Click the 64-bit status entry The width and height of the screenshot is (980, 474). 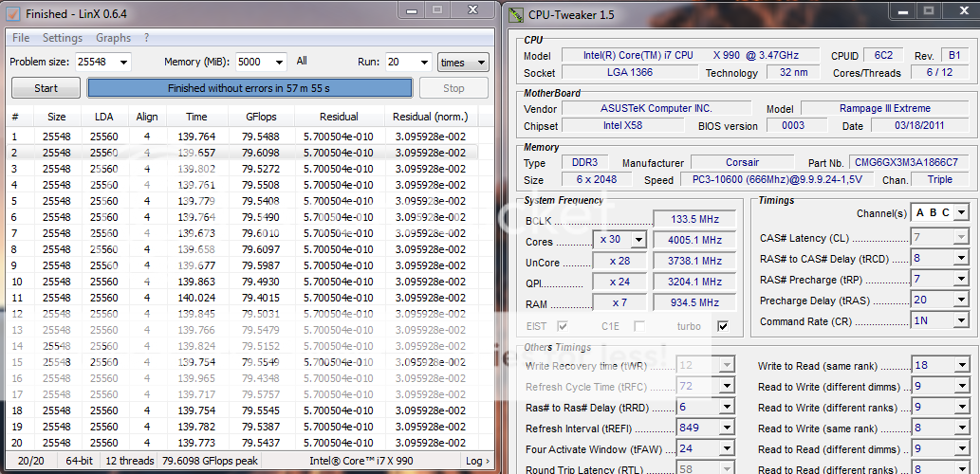(79, 461)
